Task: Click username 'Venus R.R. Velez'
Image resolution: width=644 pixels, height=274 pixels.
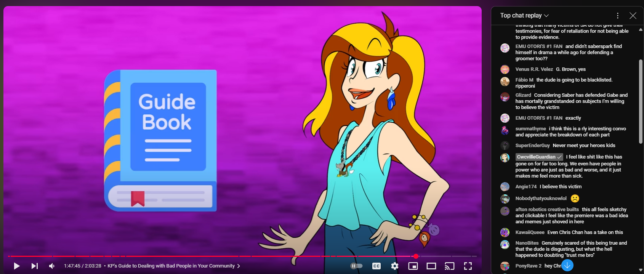Action: [x=534, y=69]
